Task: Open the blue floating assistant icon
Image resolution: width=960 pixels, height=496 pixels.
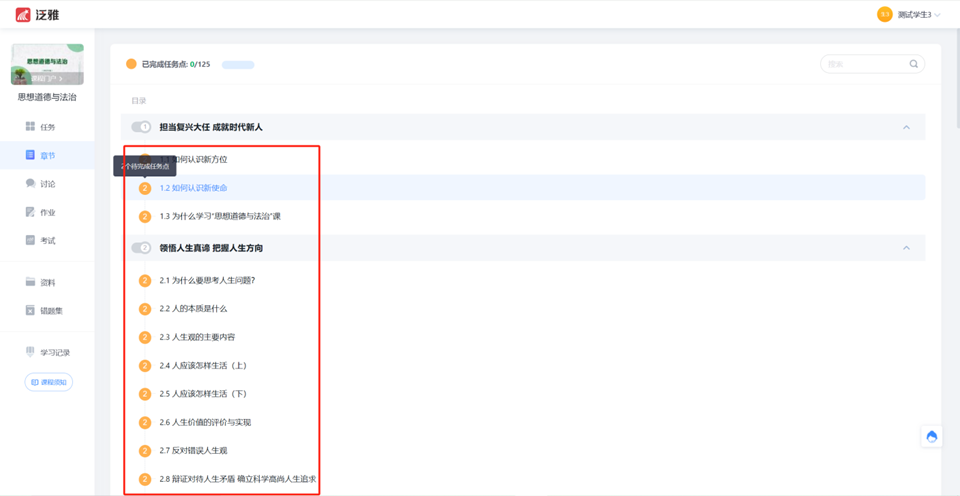Action: (932, 436)
